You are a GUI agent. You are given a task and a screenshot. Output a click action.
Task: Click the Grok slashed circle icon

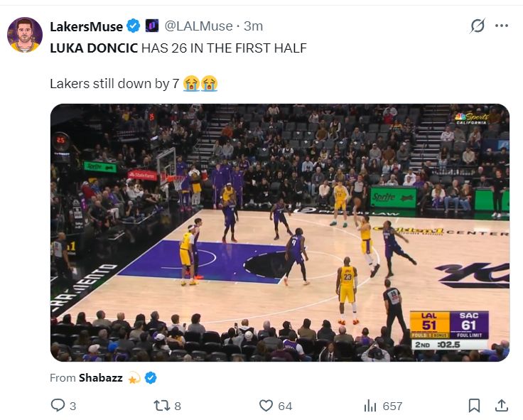[x=478, y=26]
